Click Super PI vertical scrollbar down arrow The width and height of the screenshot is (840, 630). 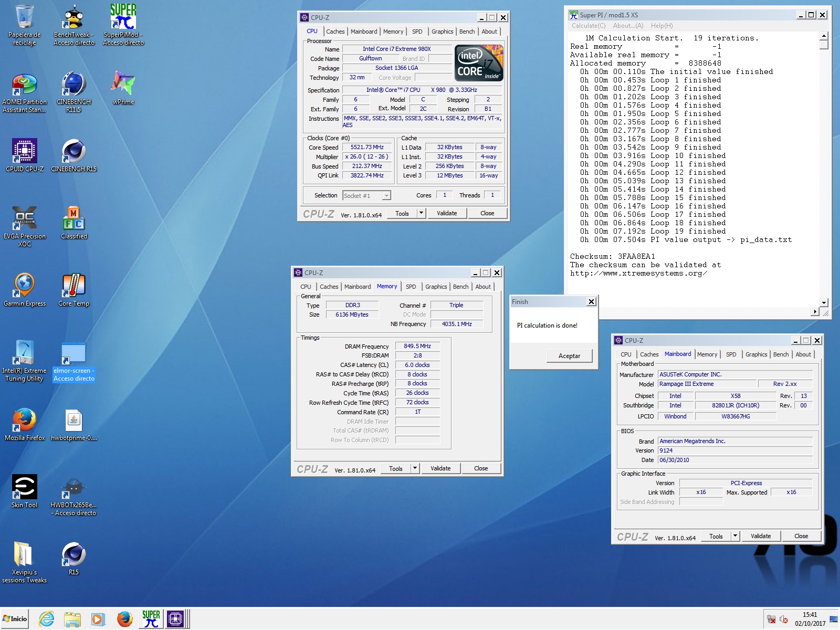click(824, 302)
